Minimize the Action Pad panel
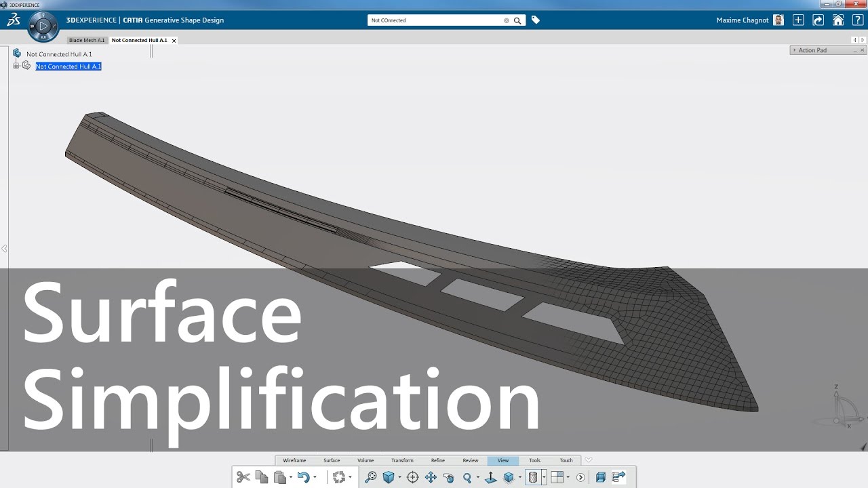 coord(855,50)
